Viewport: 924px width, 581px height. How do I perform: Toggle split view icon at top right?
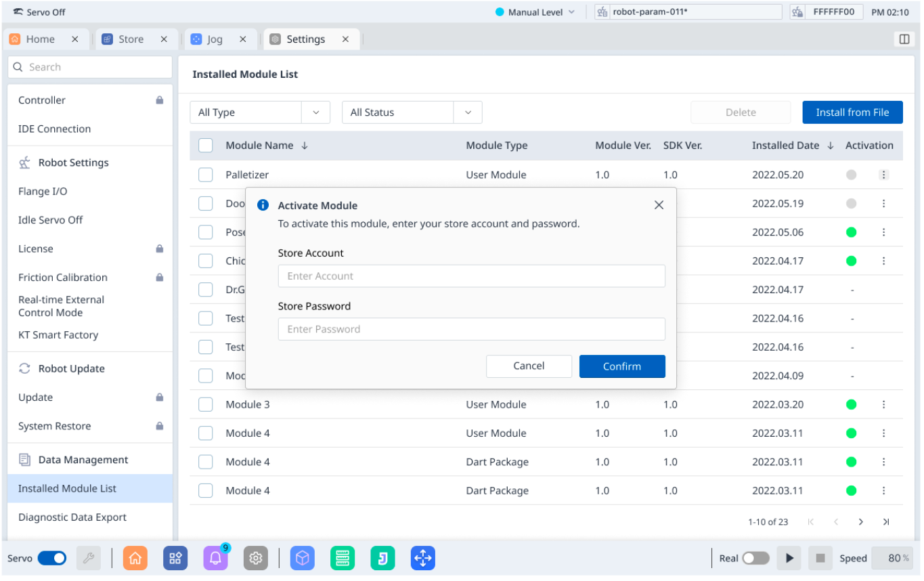904,39
